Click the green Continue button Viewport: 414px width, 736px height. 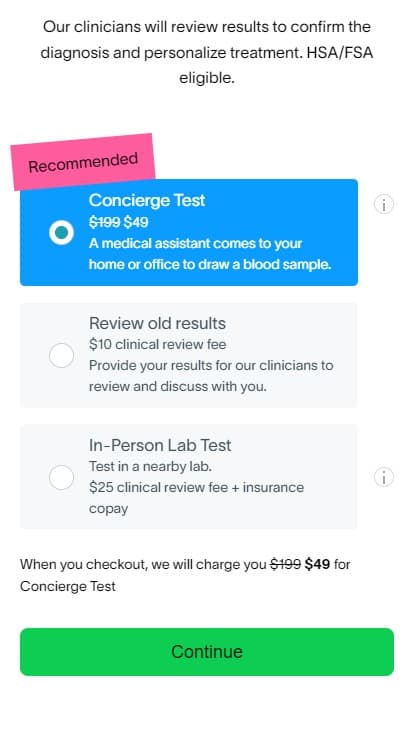click(x=207, y=652)
